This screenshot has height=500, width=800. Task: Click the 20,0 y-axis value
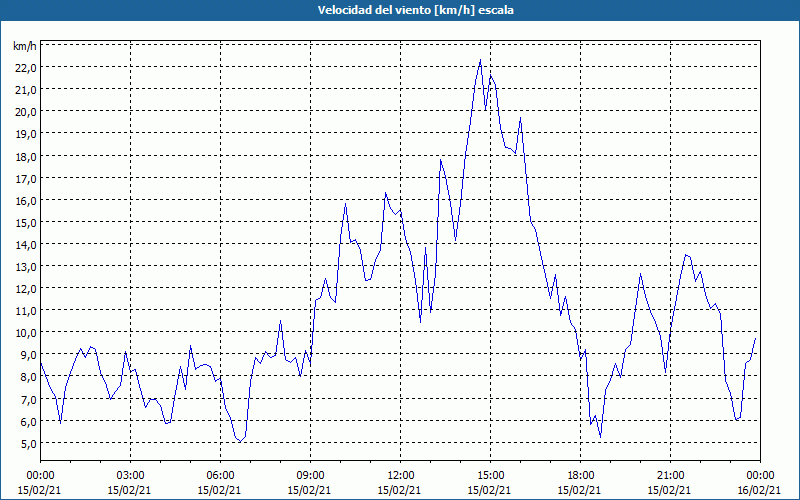click(27, 112)
